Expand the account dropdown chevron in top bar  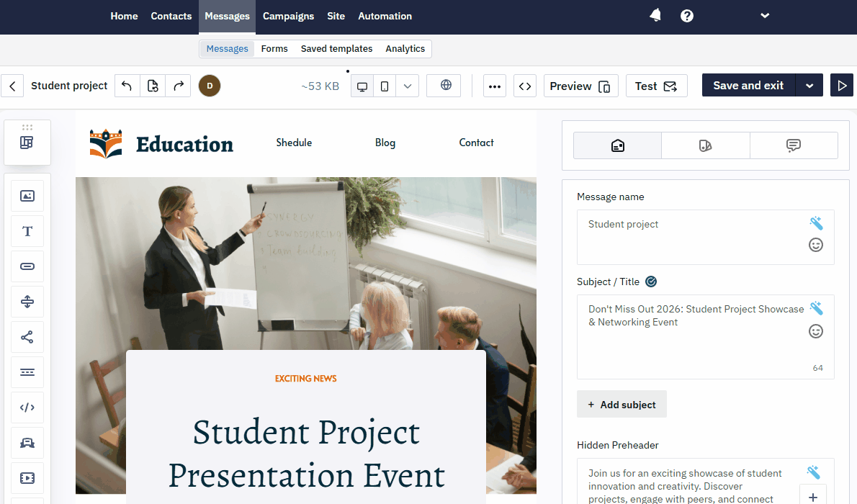(x=765, y=15)
